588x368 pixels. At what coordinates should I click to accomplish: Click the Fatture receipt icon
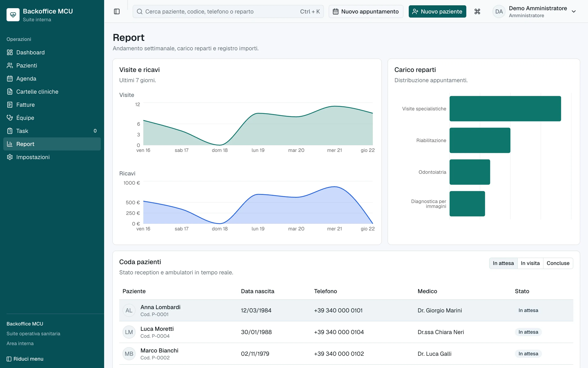[10, 105]
